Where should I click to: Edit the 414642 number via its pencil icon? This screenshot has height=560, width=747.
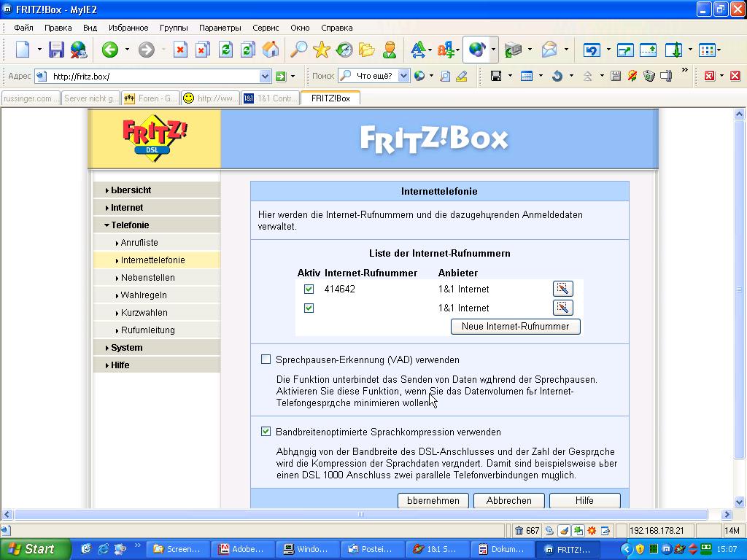[562, 289]
